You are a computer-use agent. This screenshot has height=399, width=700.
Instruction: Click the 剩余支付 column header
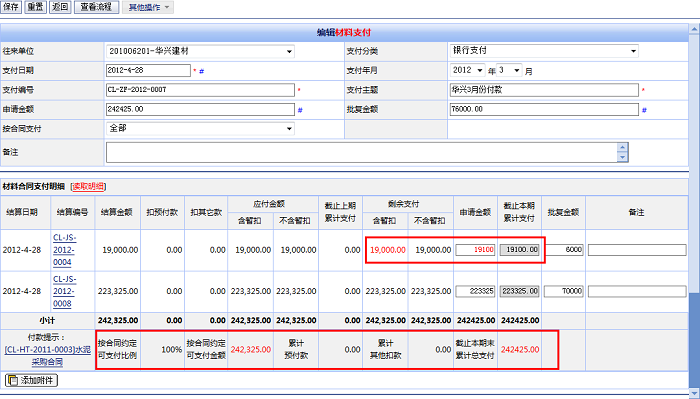pos(408,204)
